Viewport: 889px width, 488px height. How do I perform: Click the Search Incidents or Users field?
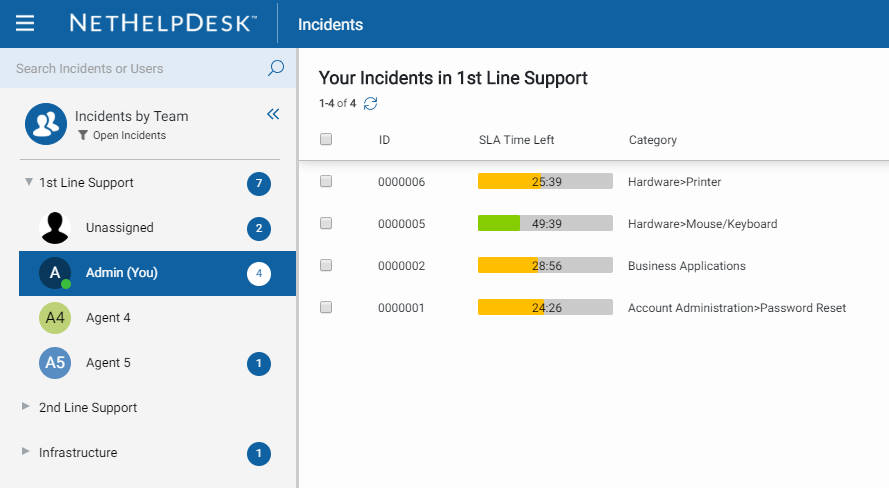[135, 68]
